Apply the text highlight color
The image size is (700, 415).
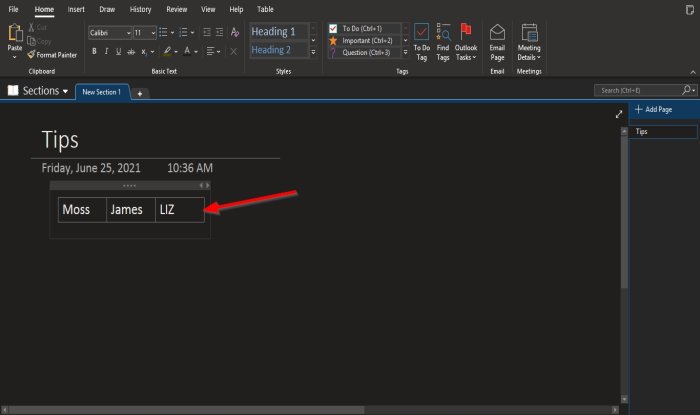pos(167,51)
